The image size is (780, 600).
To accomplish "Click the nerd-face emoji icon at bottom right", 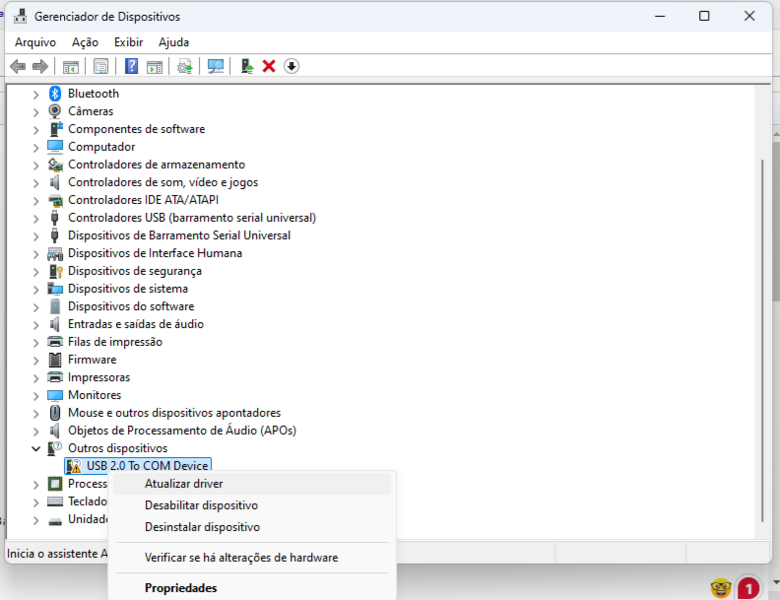I will (x=721, y=589).
